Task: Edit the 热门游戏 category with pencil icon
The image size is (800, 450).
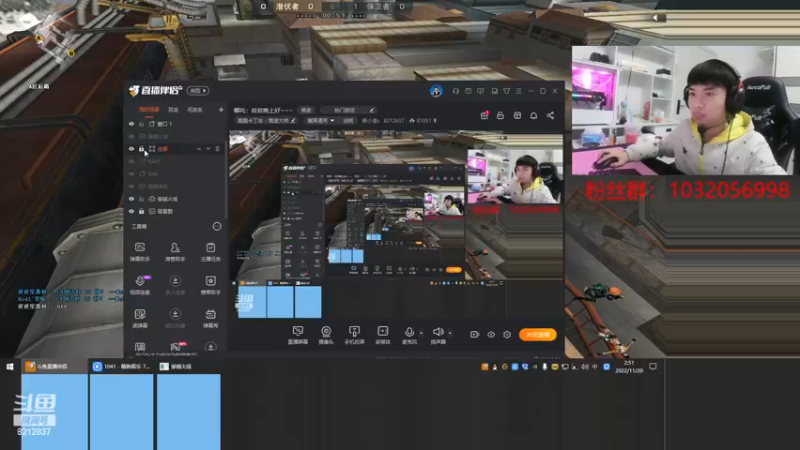Action: coord(372,110)
